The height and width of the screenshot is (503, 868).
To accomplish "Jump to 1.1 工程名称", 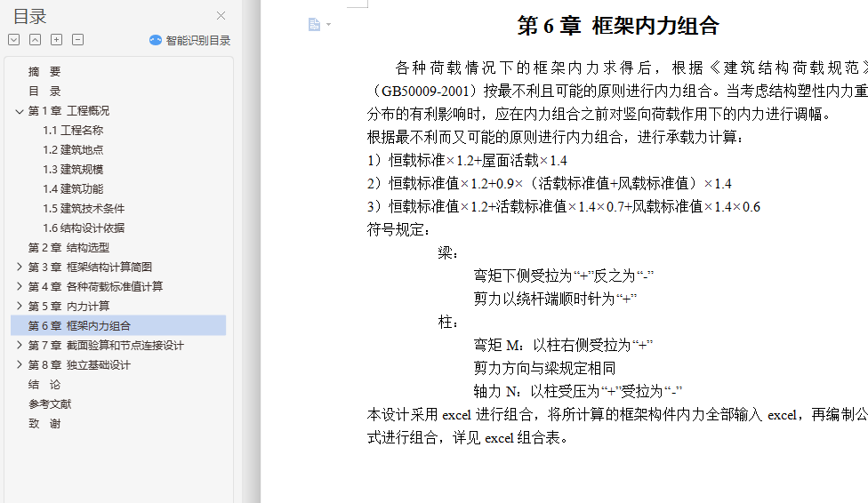I will click(73, 130).
